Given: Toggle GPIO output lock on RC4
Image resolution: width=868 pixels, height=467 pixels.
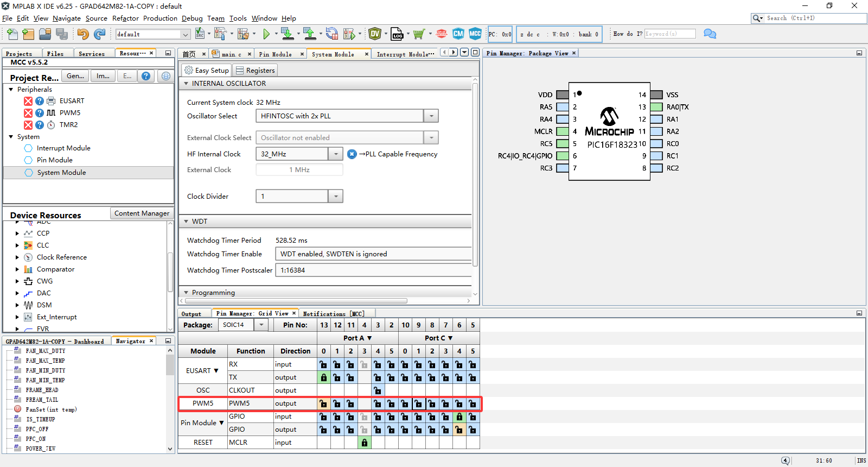Looking at the screenshot, I should [x=459, y=430].
